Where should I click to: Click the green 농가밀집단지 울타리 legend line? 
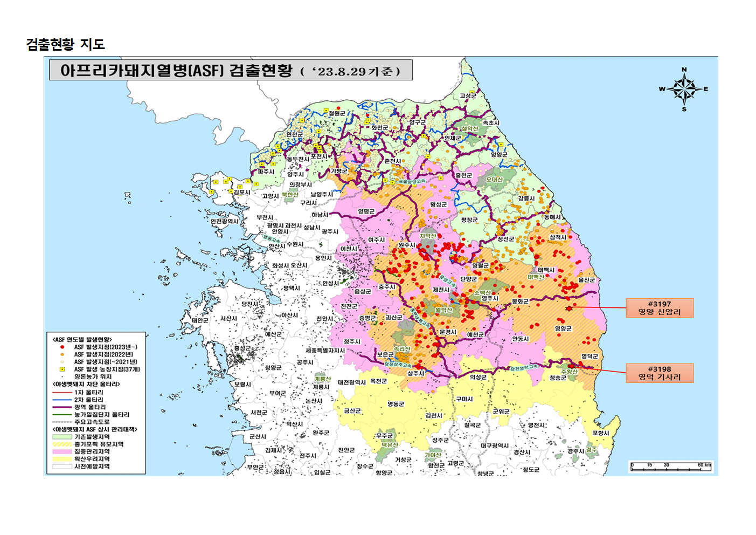point(62,415)
